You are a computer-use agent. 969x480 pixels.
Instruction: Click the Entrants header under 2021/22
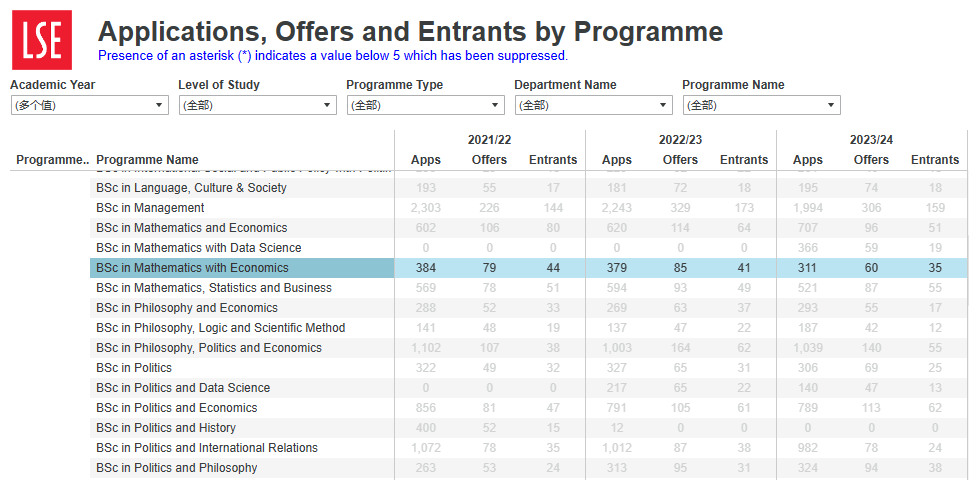coord(553,160)
